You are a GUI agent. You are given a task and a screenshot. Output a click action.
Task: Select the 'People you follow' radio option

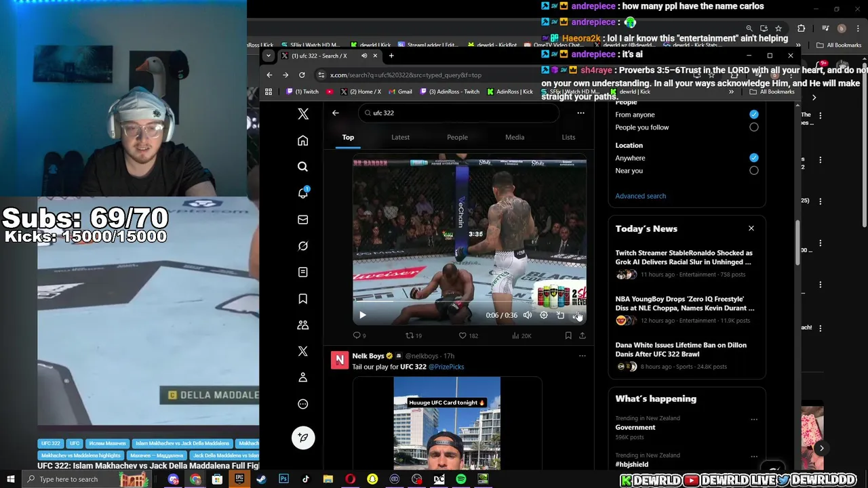pyautogui.click(x=753, y=127)
